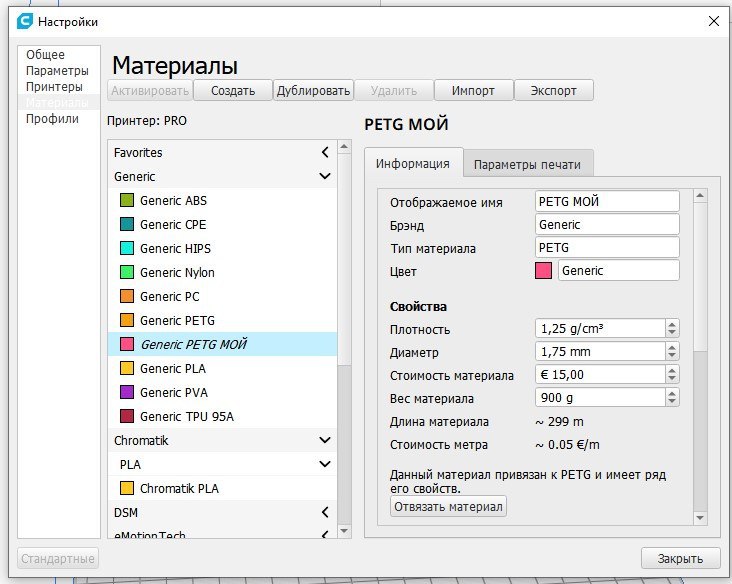This screenshot has height=584, width=732.
Task: Expand the eMotionTech brand group
Action: click(325, 535)
